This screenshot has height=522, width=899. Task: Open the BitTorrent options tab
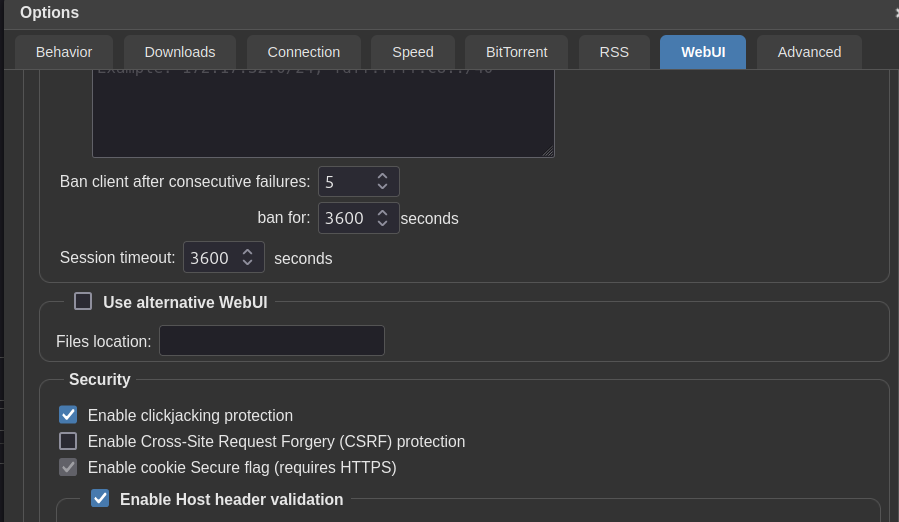pyautogui.click(x=517, y=52)
